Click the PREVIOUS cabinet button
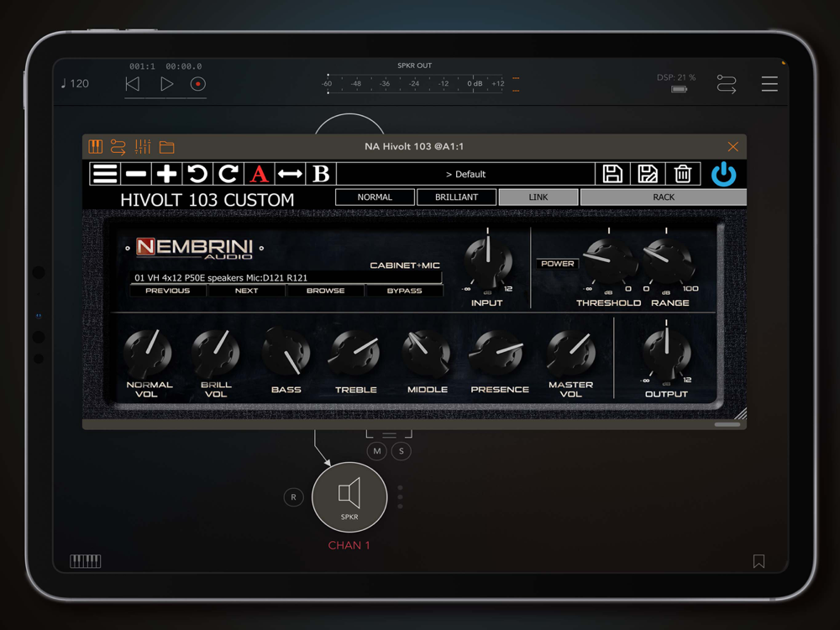The height and width of the screenshot is (630, 840). point(168,291)
